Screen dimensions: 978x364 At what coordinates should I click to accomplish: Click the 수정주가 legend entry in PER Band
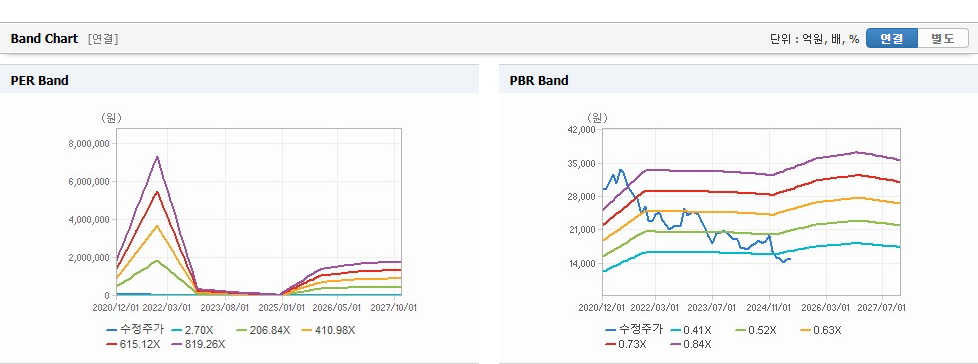[x=135, y=330]
